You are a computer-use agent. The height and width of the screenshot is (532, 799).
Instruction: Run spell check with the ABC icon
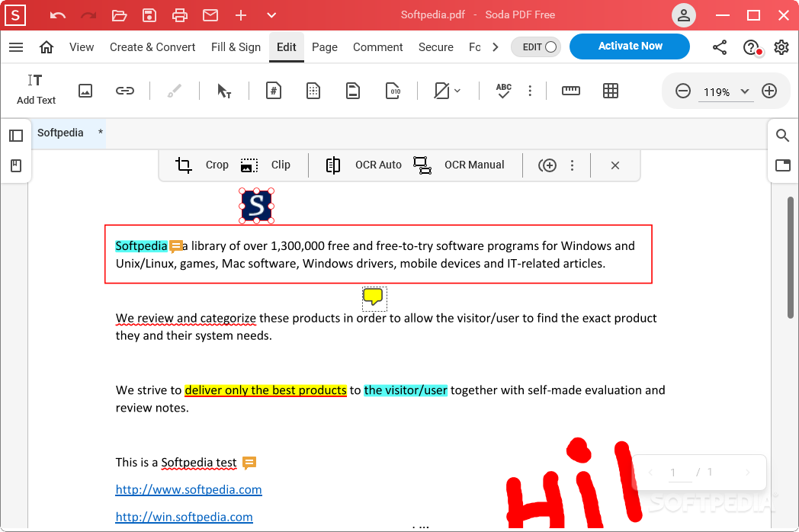point(503,91)
